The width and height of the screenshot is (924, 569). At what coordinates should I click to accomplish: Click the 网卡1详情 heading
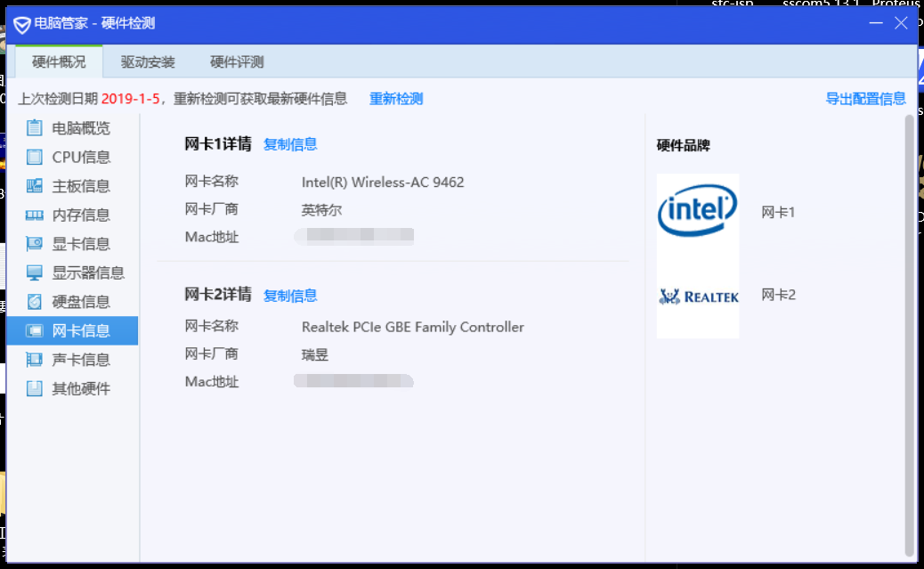218,144
